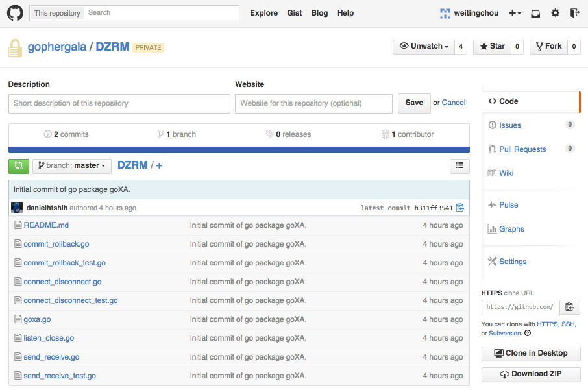Click watchers count 4
588x390 pixels.
pos(461,47)
